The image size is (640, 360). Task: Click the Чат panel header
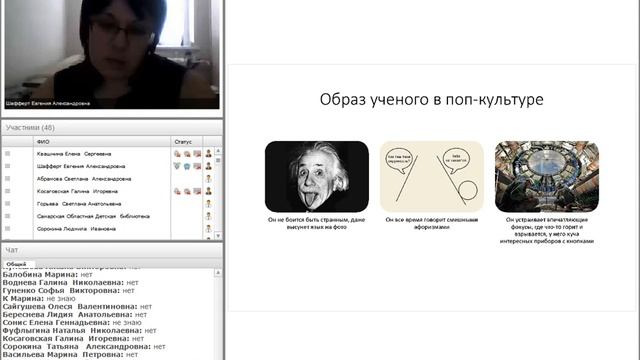point(112,250)
